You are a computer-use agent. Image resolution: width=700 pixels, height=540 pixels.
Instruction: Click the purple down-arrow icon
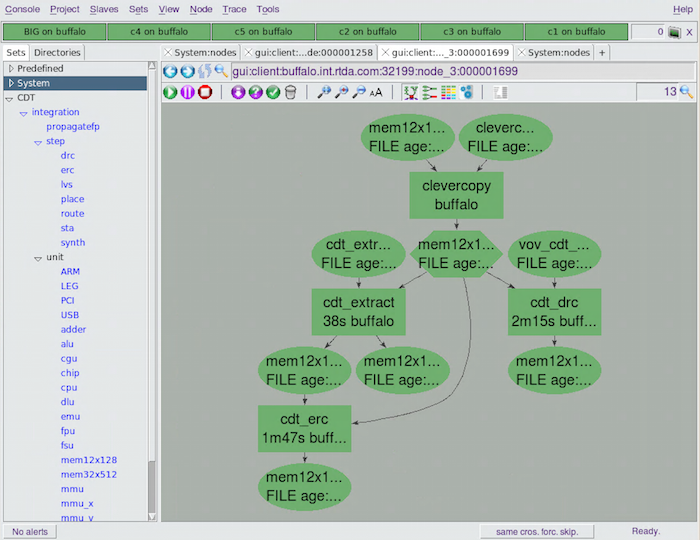point(238,92)
